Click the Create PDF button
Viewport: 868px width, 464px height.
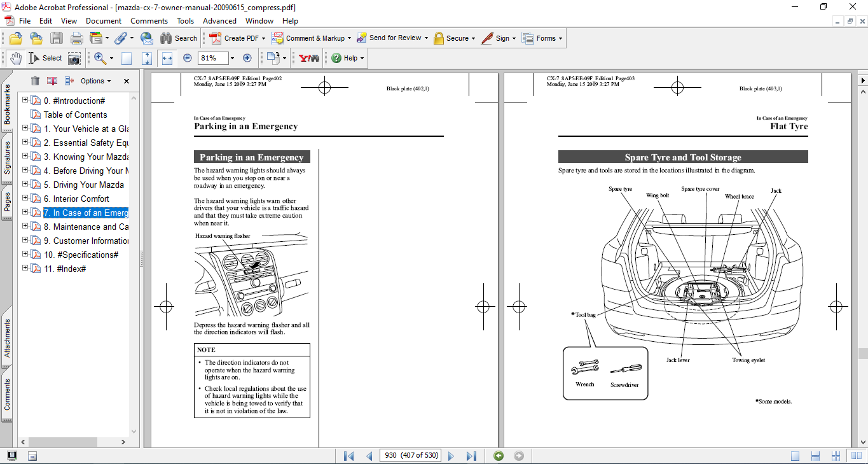235,38
